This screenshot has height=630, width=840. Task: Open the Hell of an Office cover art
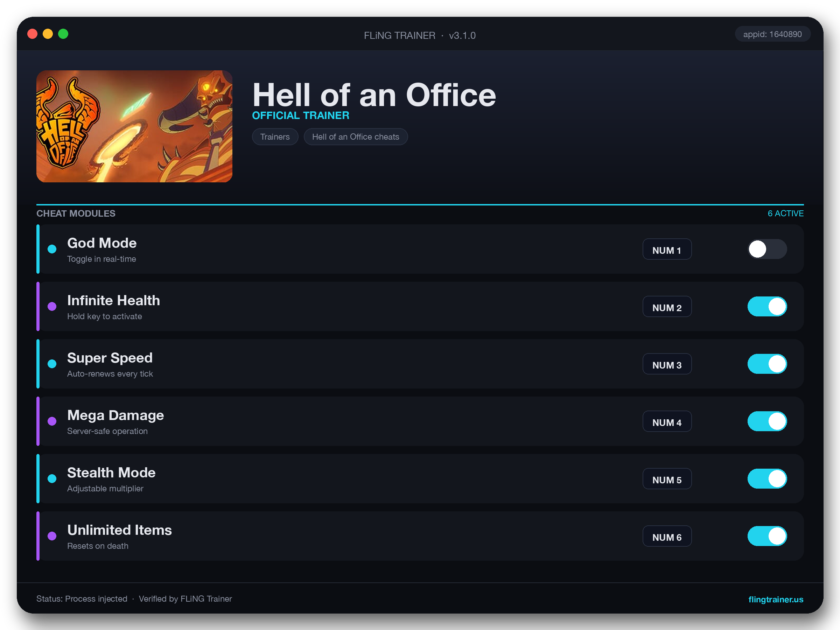[134, 126]
